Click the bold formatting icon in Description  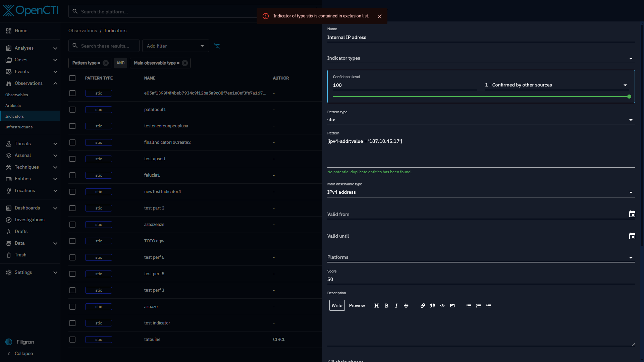pos(386,306)
